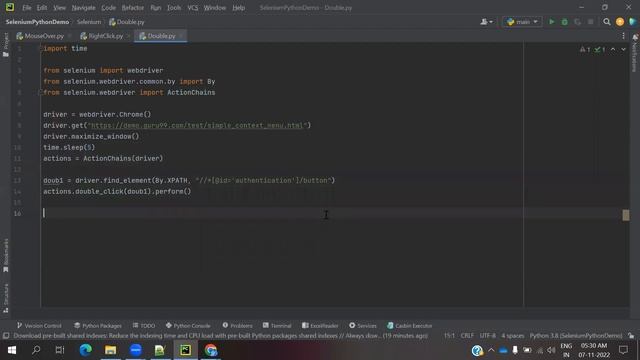The height and width of the screenshot is (360, 640).
Task: Open the Edit menu
Action: pyautogui.click(x=42, y=8)
